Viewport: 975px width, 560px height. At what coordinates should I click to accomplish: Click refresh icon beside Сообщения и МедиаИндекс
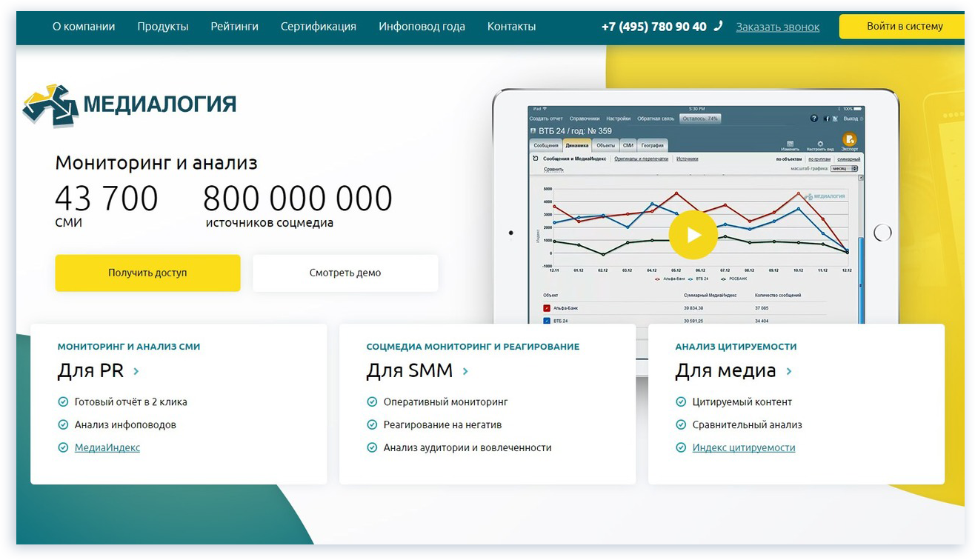click(x=535, y=159)
